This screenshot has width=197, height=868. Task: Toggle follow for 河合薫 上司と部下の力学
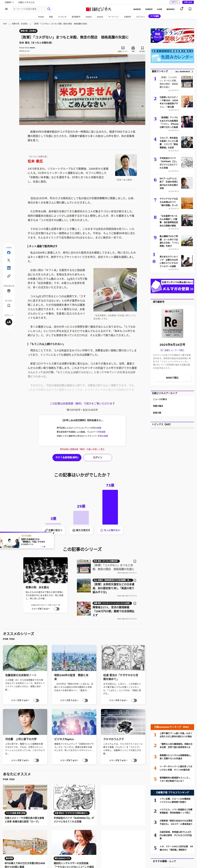click(x=36, y=760)
